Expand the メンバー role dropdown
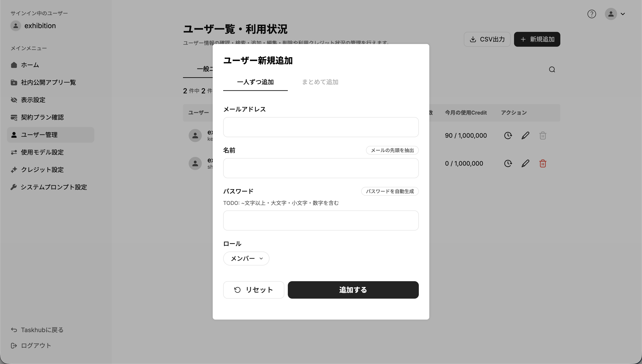 [x=246, y=258]
